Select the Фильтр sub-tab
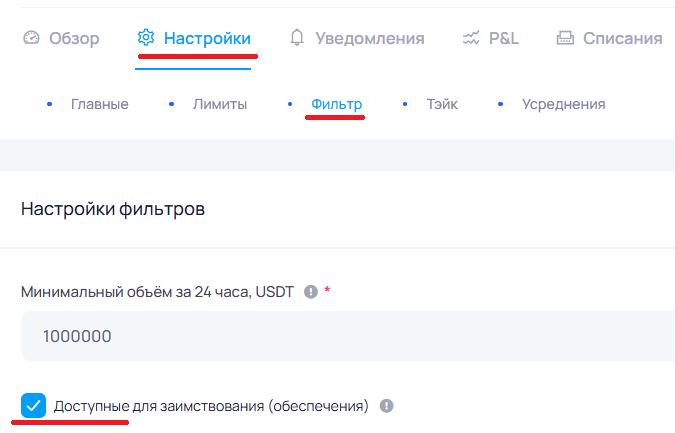675x433 pixels. point(336,104)
